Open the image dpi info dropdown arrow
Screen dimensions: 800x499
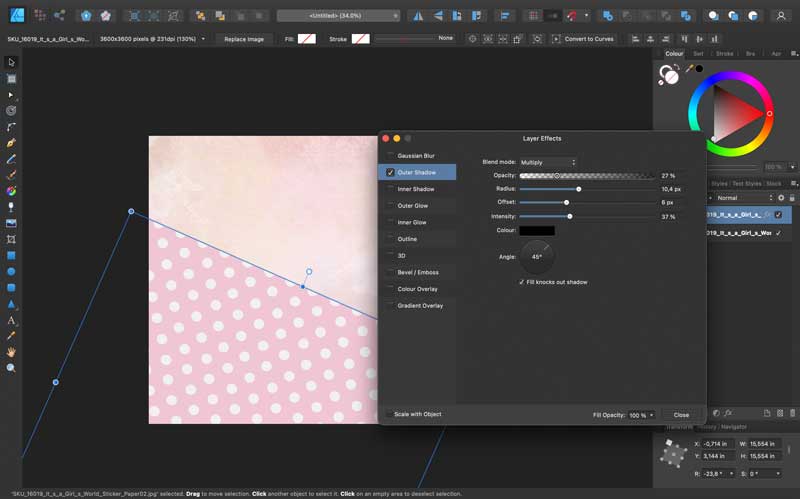click(204, 39)
